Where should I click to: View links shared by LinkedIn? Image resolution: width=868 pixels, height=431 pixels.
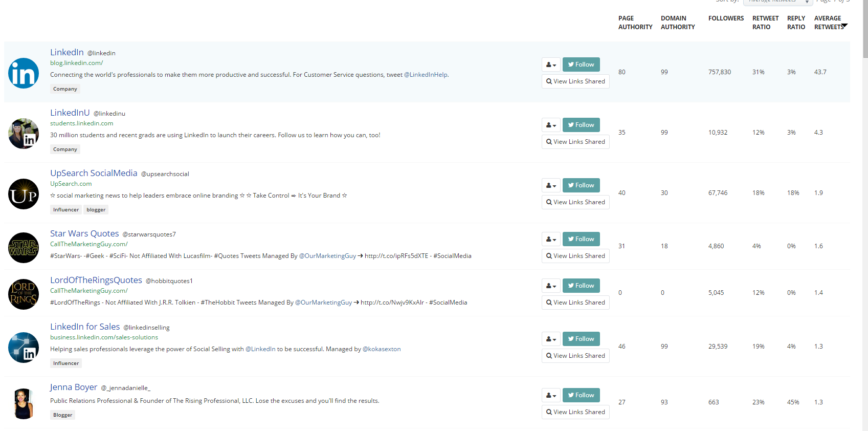pyautogui.click(x=575, y=81)
